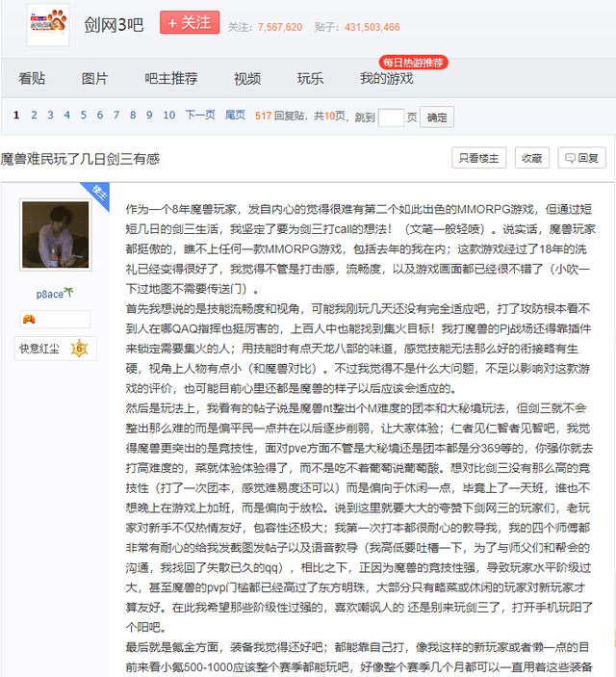Click the 517 回复贴 reply count

click(279, 116)
